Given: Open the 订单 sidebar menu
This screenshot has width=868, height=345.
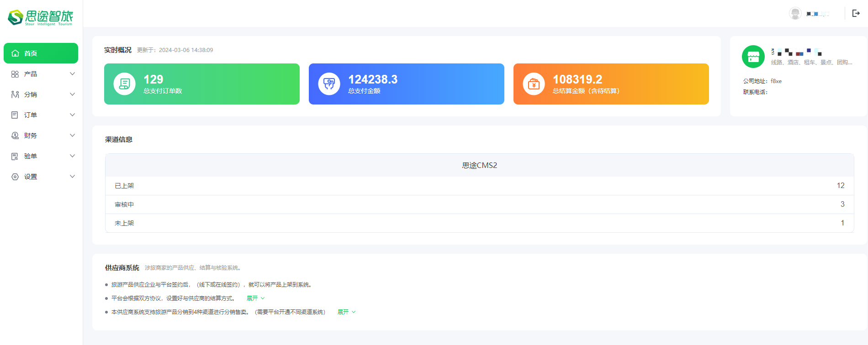Looking at the screenshot, I should (x=31, y=115).
